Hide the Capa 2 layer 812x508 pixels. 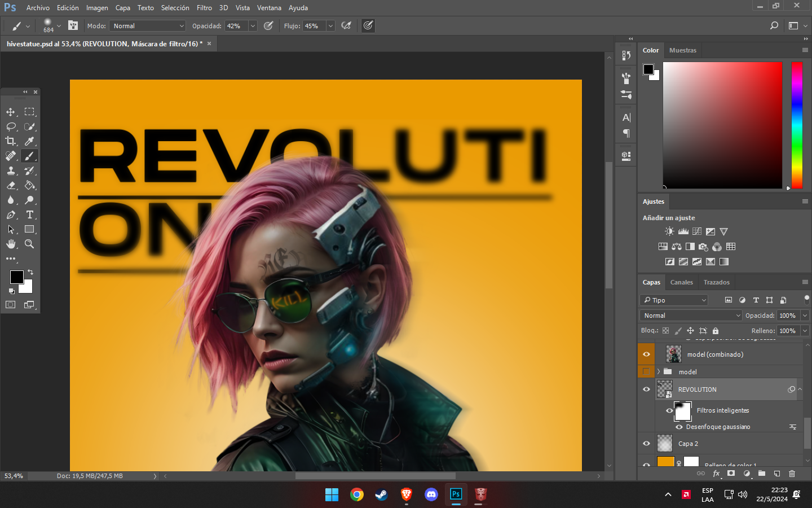646,444
